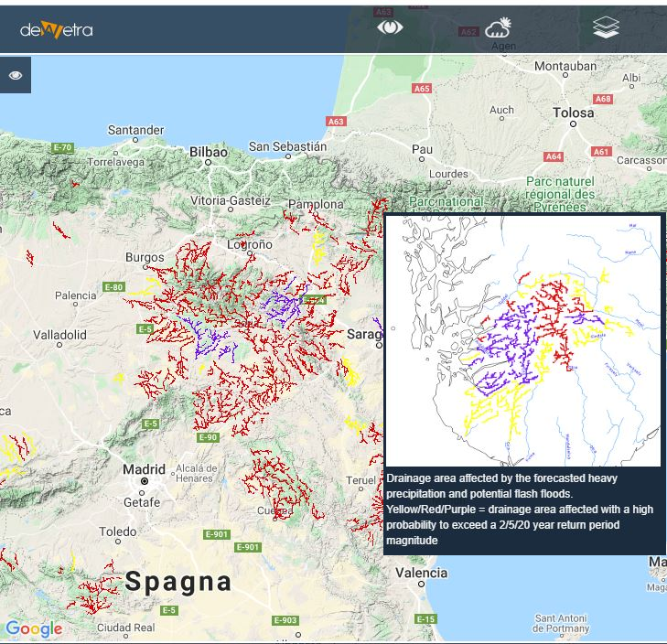Click the Tolosa city label

coord(573,113)
